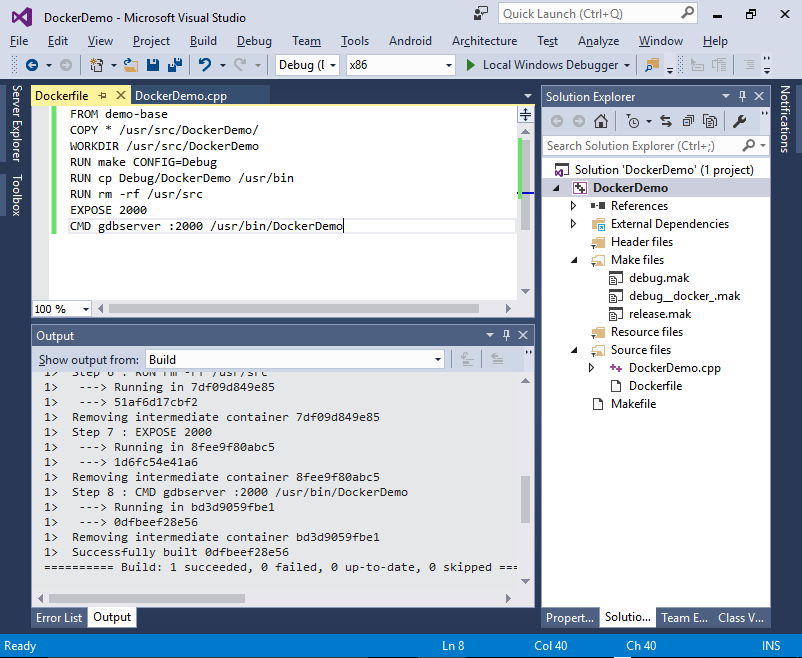802x658 pixels.
Task: Collapse the Source files folder
Action: pos(574,350)
